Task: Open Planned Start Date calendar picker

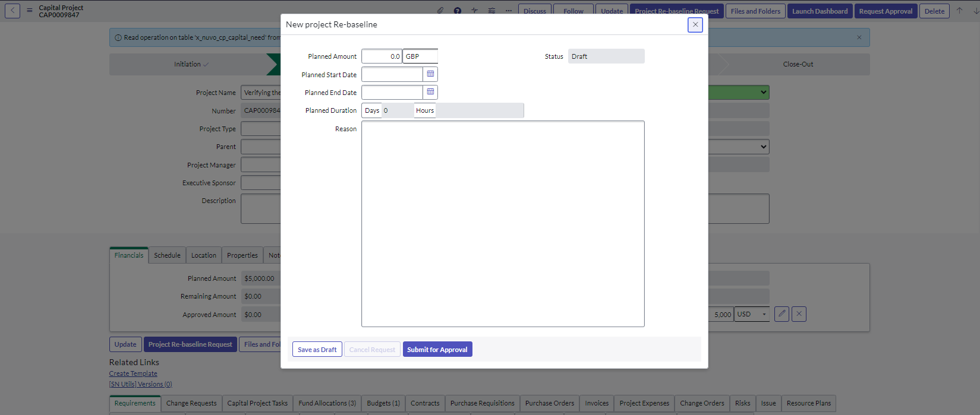Action: click(x=430, y=74)
